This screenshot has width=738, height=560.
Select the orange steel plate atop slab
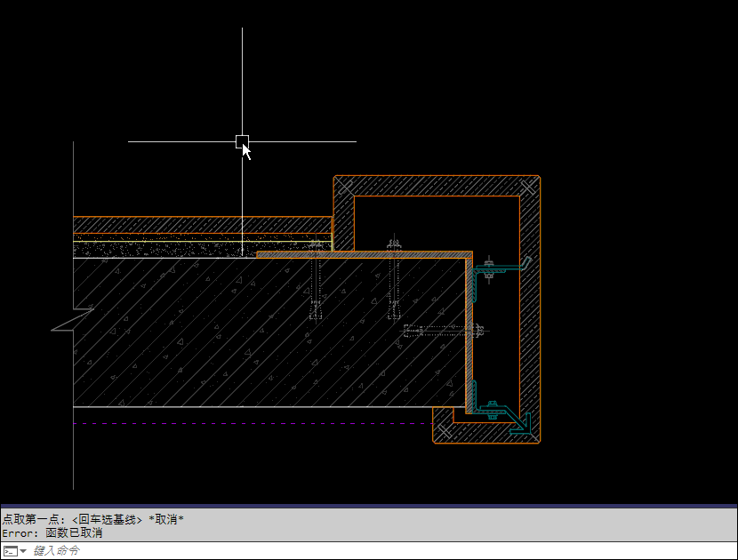pyautogui.click(x=365, y=254)
